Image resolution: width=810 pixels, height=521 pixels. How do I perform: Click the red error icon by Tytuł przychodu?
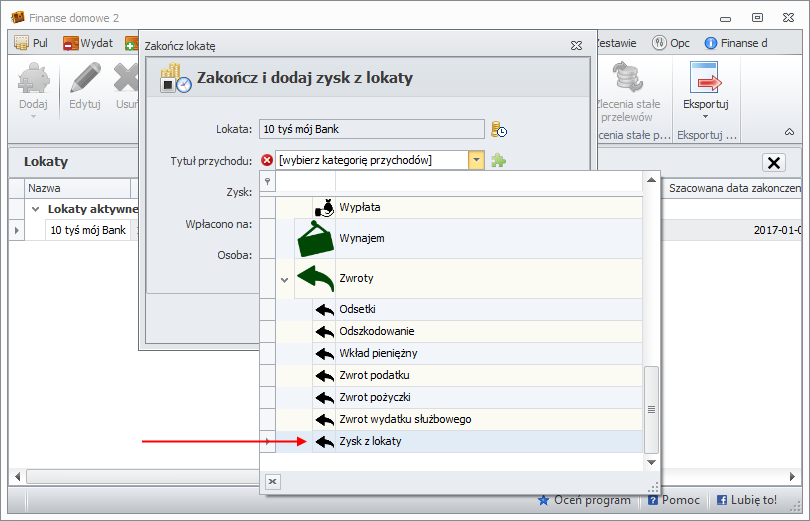266,160
